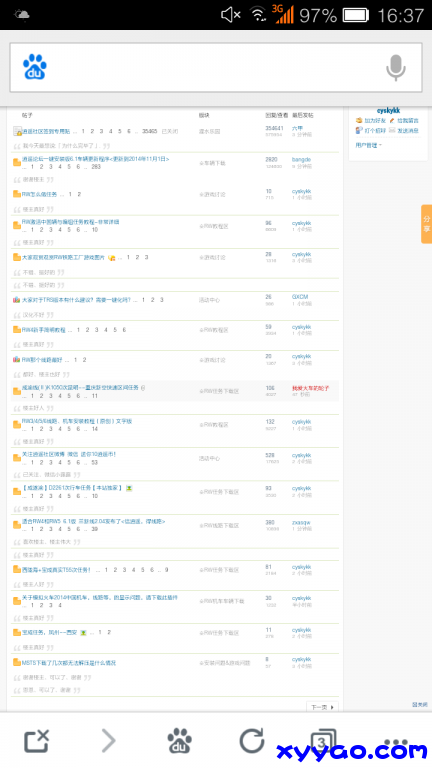Tap the Baidu search input field
This screenshot has width=432, height=768.
click(216, 68)
